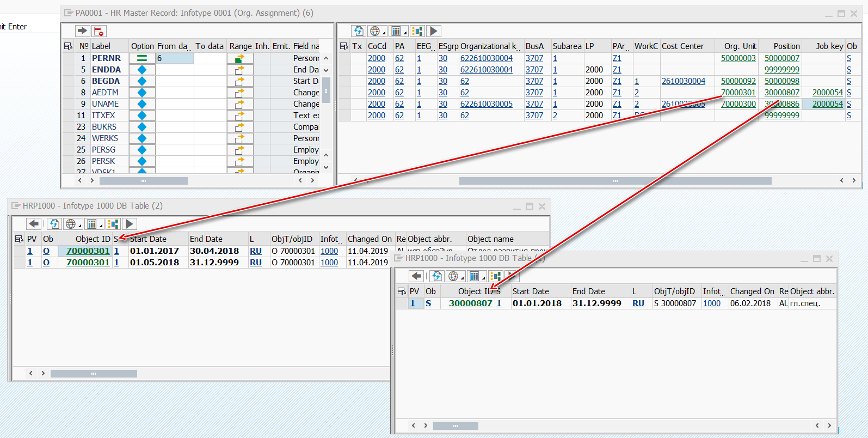This screenshot has height=438, width=868.
Task: Click Org. Unit link 50000003
Action: pyautogui.click(x=738, y=58)
